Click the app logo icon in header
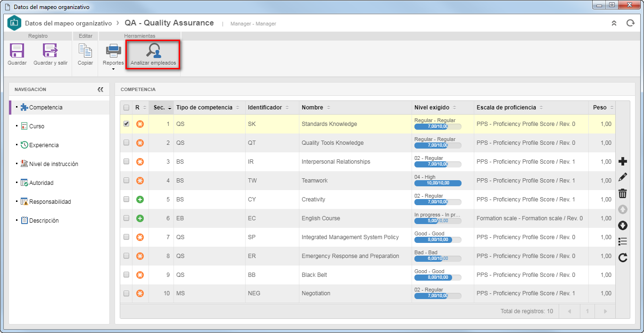 tap(14, 23)
